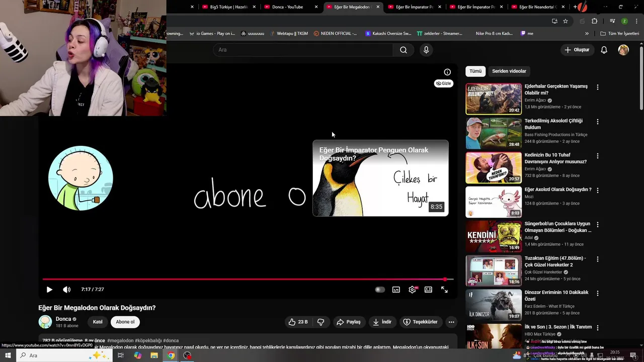Click the Windows taskbar search box
This screenshot has width=644, height=362.
[65, 355]
